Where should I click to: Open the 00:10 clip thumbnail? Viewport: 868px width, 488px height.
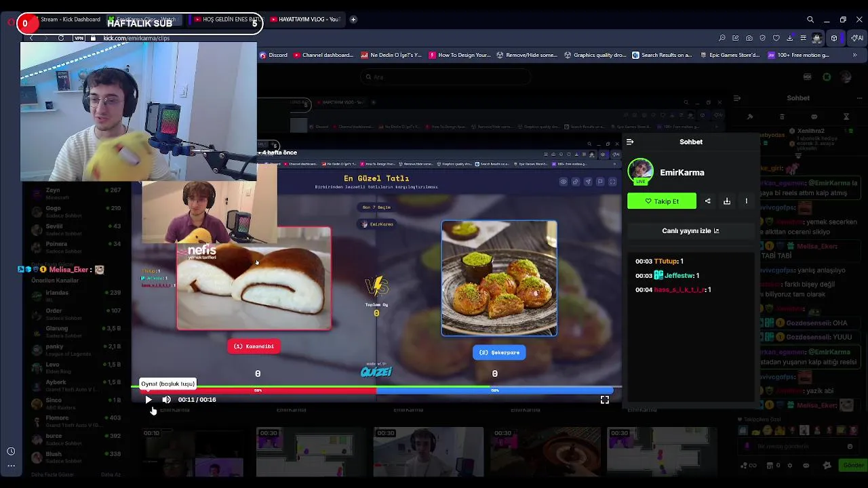point(192,452)
